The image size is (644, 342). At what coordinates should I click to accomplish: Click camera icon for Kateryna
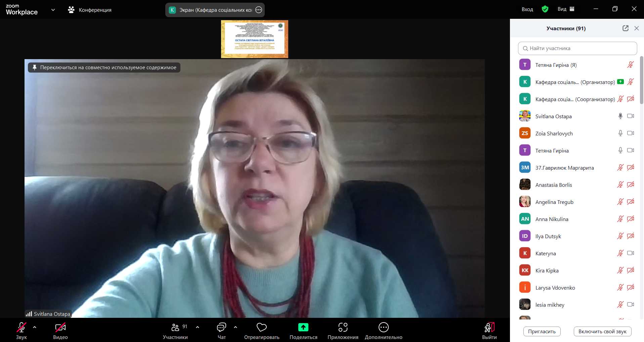click(631, 253)
